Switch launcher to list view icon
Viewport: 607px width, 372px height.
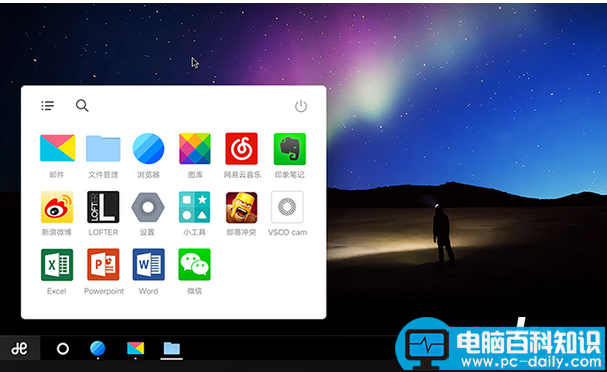pos(48,106)
